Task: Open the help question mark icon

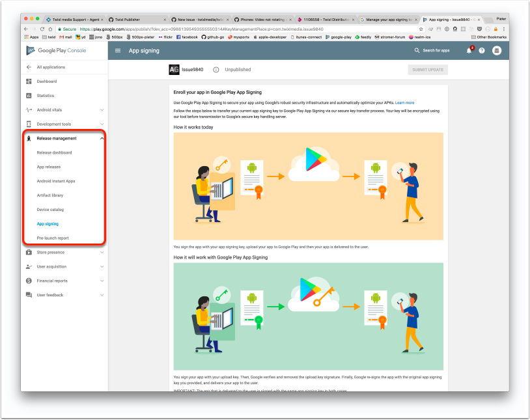Action: 482,50
